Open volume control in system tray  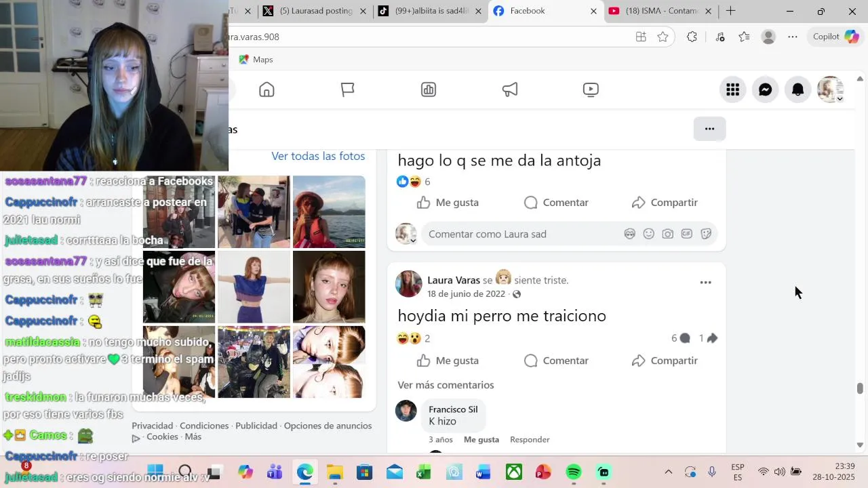click(779, 472)
